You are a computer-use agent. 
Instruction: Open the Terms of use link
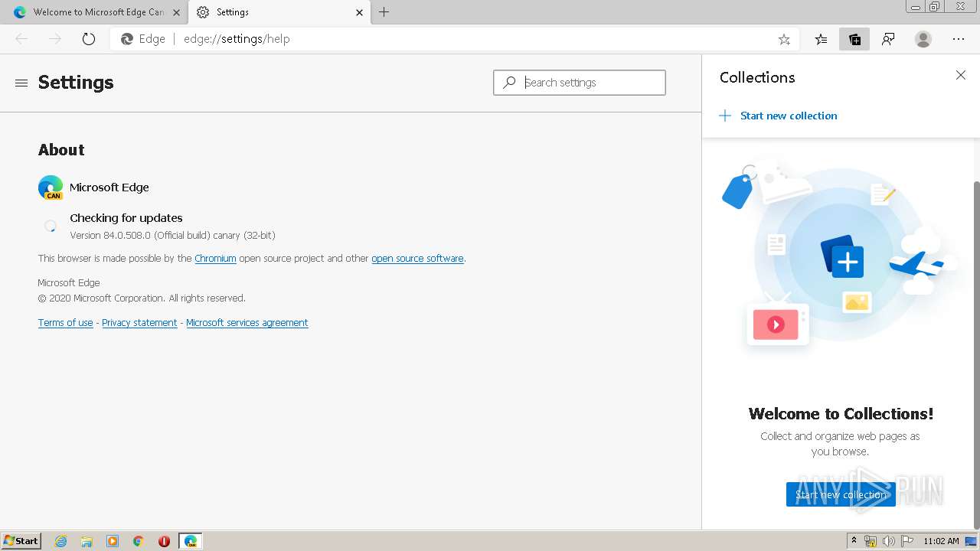66,323
